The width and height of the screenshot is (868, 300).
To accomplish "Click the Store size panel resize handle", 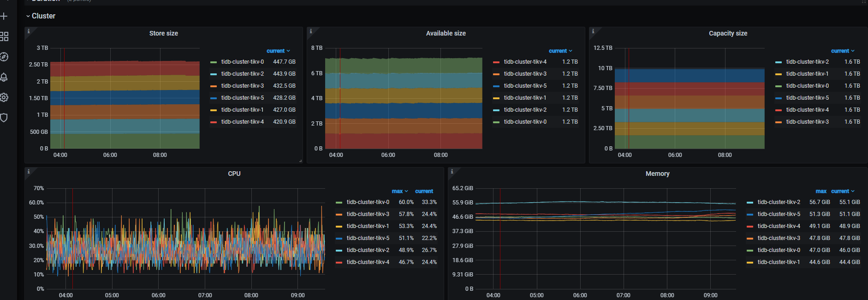I will [300, 161].
